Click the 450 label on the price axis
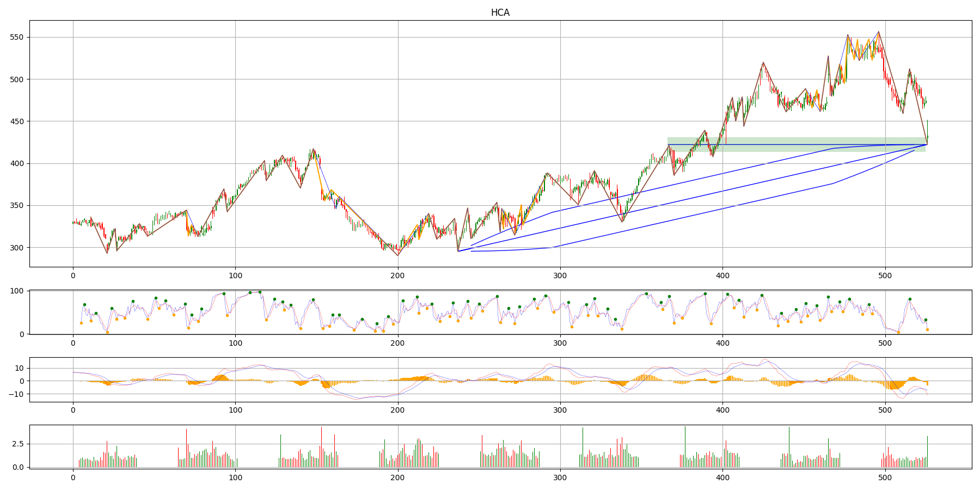The image size is (980, 490). pyautogui.click(x=17, y=121)
